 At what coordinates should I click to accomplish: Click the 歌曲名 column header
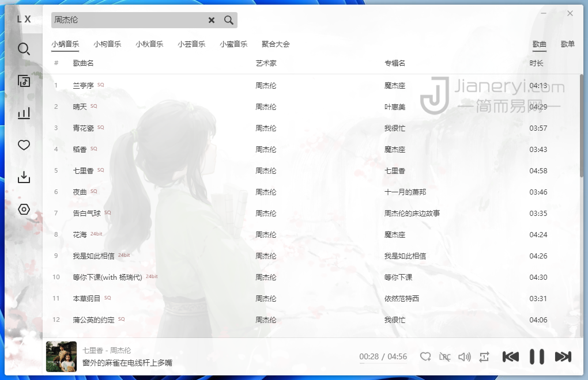[83, 63]
